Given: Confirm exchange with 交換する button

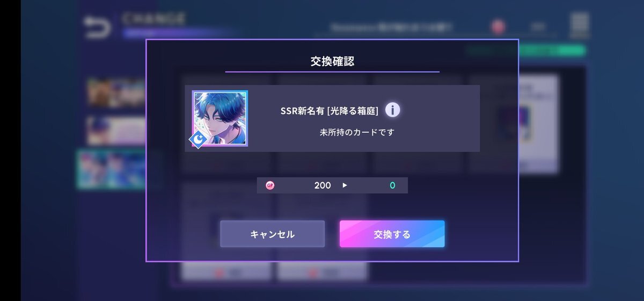Looking at the screenshot, I should pyautogui.click(x=392, y=234).
